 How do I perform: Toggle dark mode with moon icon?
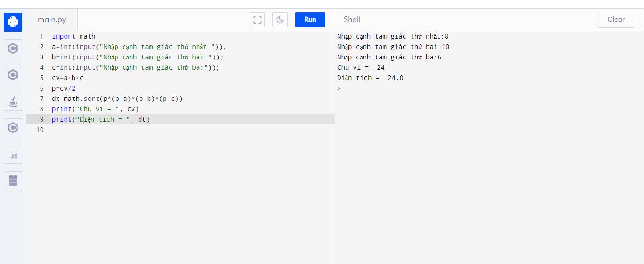click(x=280, y=20)
